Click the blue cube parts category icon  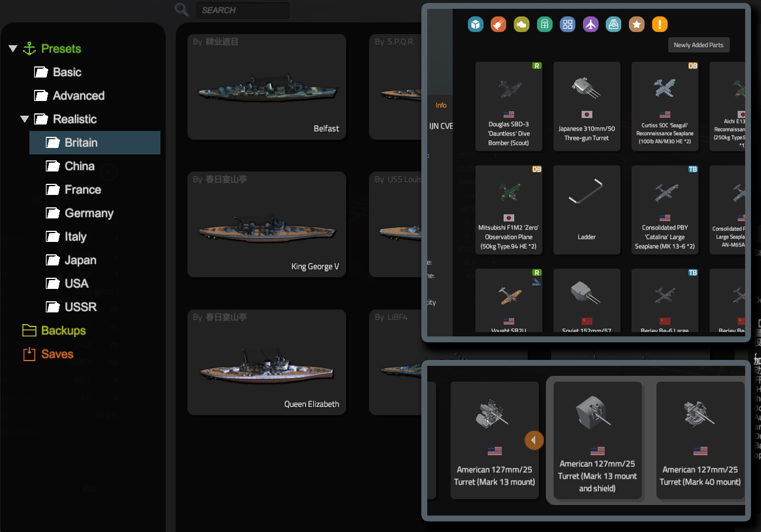(x=475, y=24)
